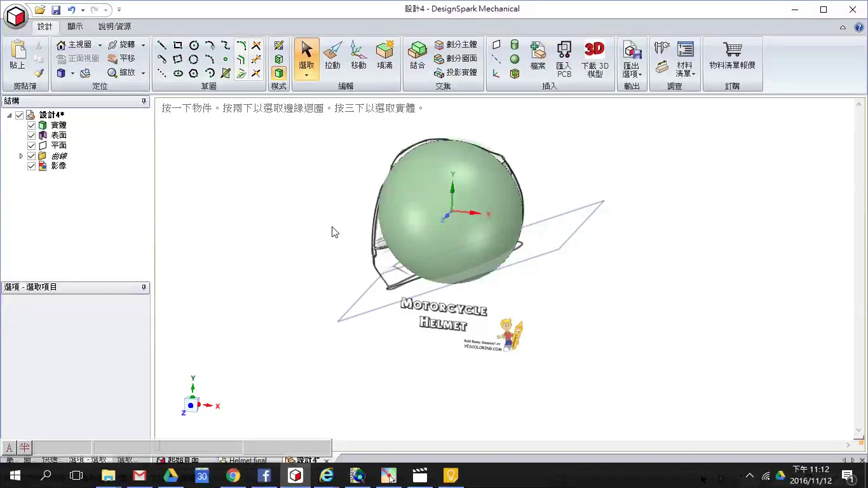Insert a 檔案 (File) component
The width and height of the screenshot is (868, 488).
pyautogui.click(x=538, y=55)
